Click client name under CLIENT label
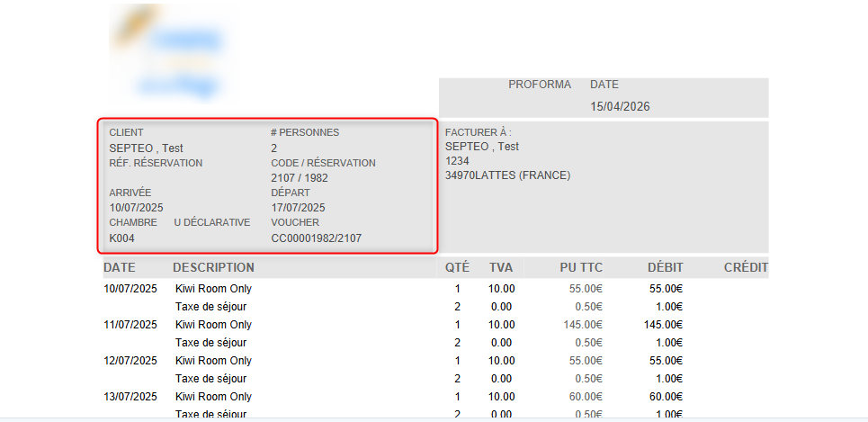868x422 pixels. 146,148
